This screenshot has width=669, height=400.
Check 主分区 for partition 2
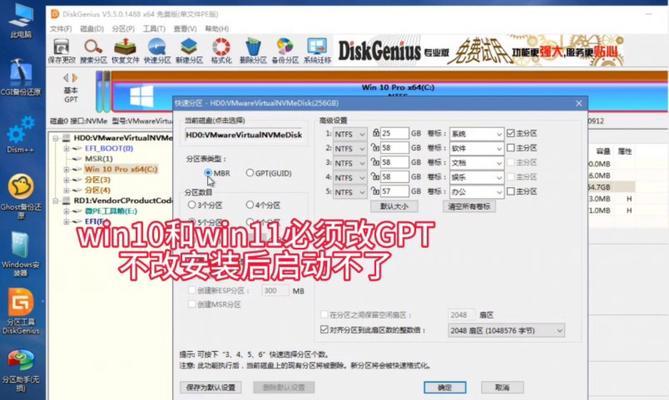[x=511, y=148]
